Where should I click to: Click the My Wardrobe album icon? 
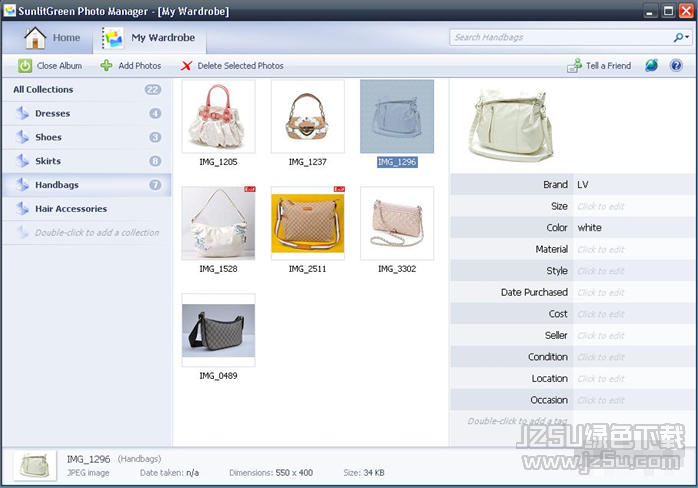click(113, 38)
